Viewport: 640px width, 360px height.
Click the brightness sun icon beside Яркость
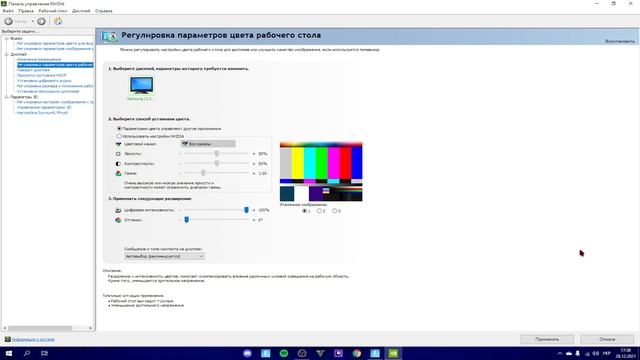[118, 154]
